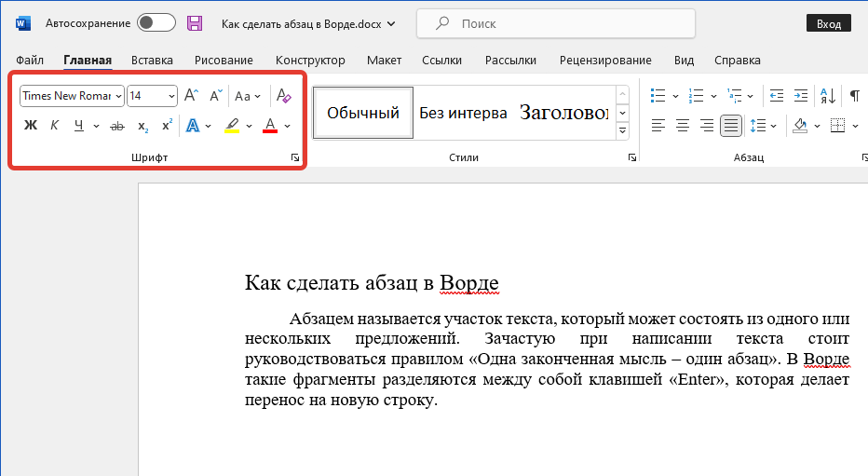
Task: Click the Save icon in title bar
Action: coord(195,23)
